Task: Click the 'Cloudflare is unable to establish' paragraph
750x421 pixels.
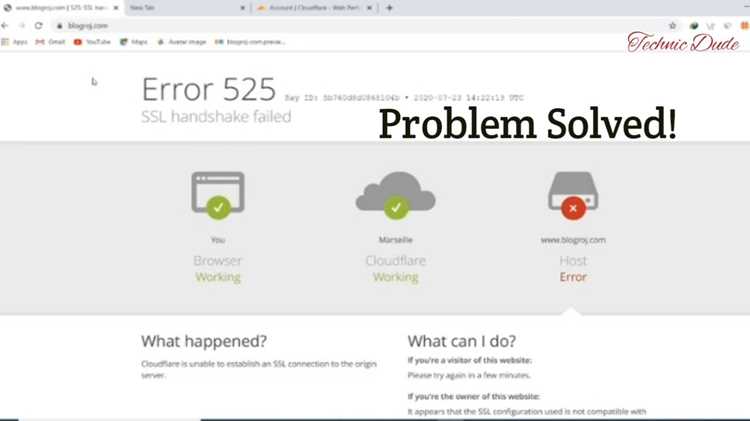Action: point(259,369)
